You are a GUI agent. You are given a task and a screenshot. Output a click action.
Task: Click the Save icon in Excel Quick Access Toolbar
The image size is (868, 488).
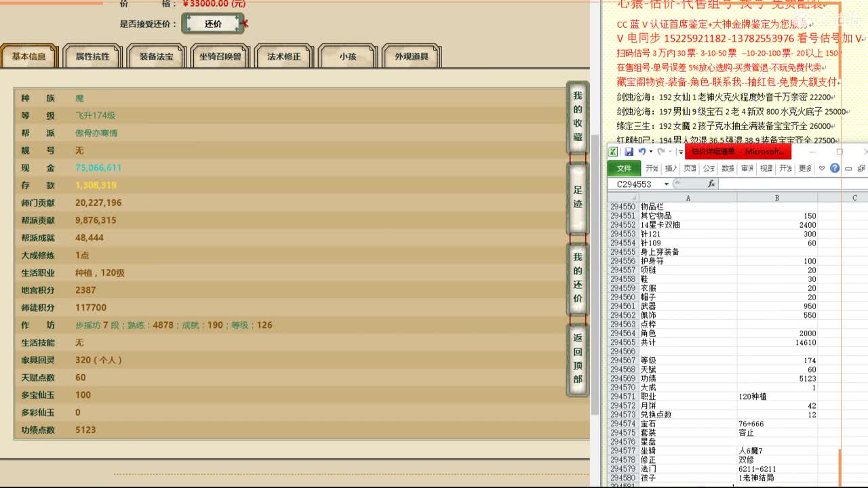coord(629,150)
